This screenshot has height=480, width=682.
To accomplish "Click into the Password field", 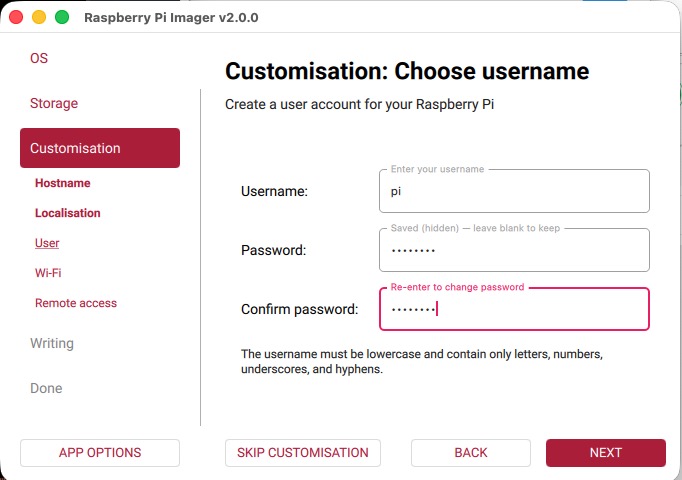I will coord(514,250).
